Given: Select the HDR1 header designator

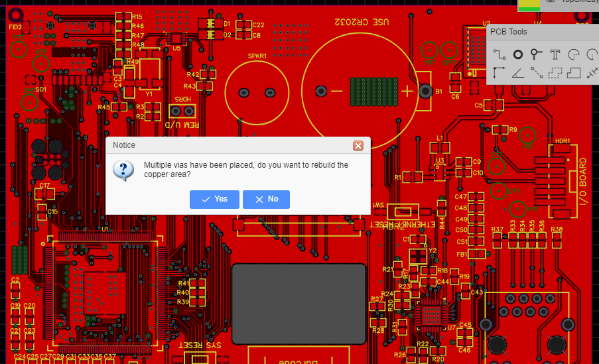Looking at the screenshot, I should [x=563, y=141].
